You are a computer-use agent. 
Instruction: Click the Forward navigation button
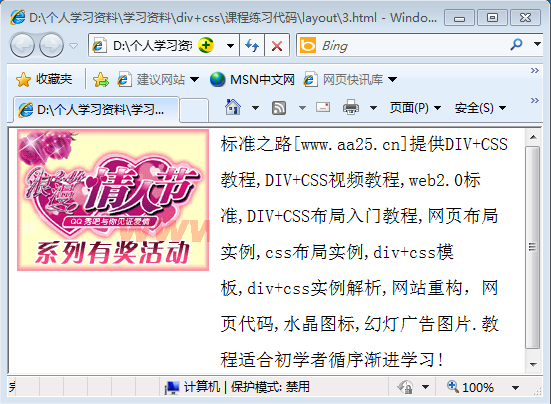51,45
